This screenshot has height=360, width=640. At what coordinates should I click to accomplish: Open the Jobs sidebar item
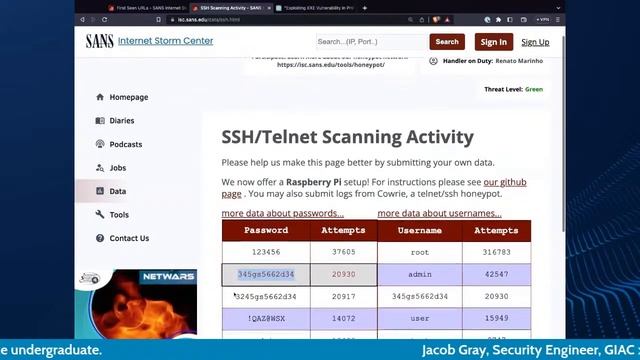118,168
